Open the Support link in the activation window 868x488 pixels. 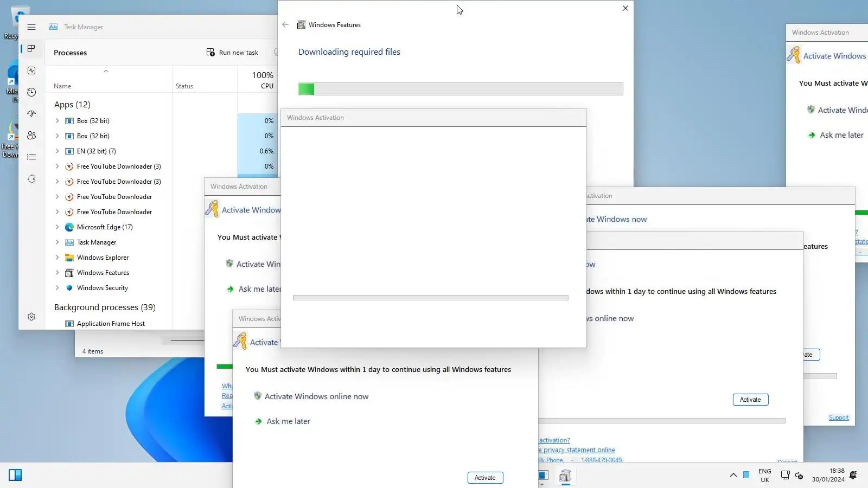pyautogui.click(x=839, y=418)
